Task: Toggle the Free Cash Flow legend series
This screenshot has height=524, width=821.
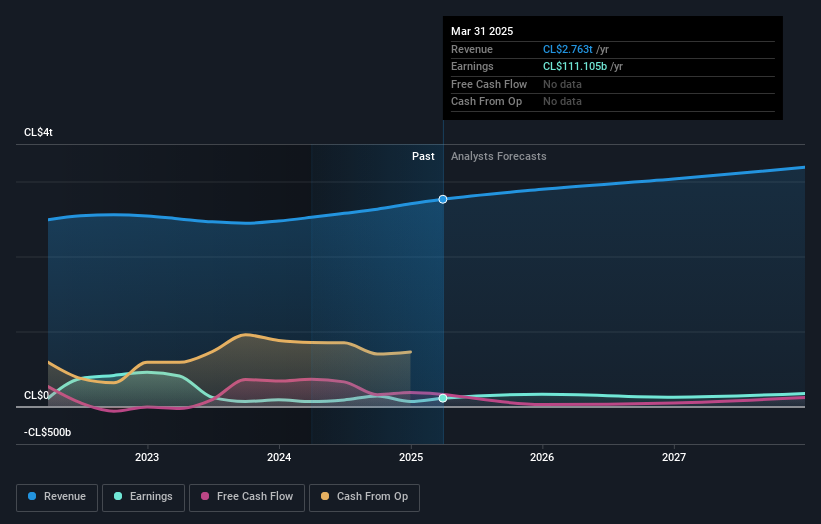Action: pyautogui.click(x=247, y=497)
